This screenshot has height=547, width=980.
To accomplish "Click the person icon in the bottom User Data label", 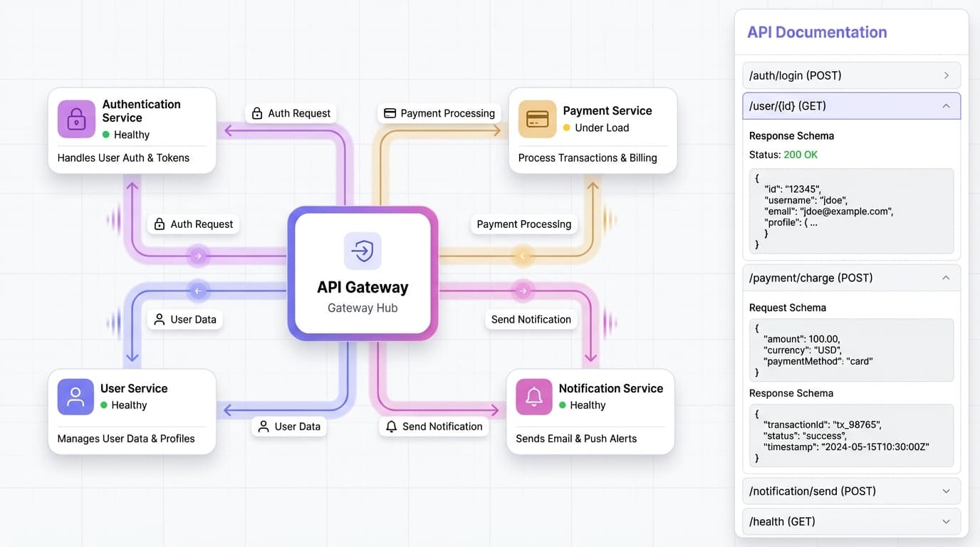I will (x=264, y=427).
